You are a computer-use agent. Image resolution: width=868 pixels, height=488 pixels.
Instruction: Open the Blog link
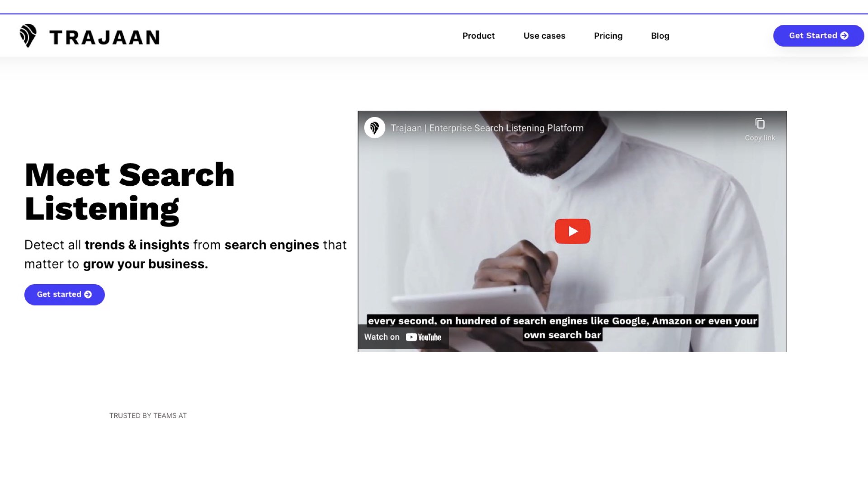click(x=660, y=36)
